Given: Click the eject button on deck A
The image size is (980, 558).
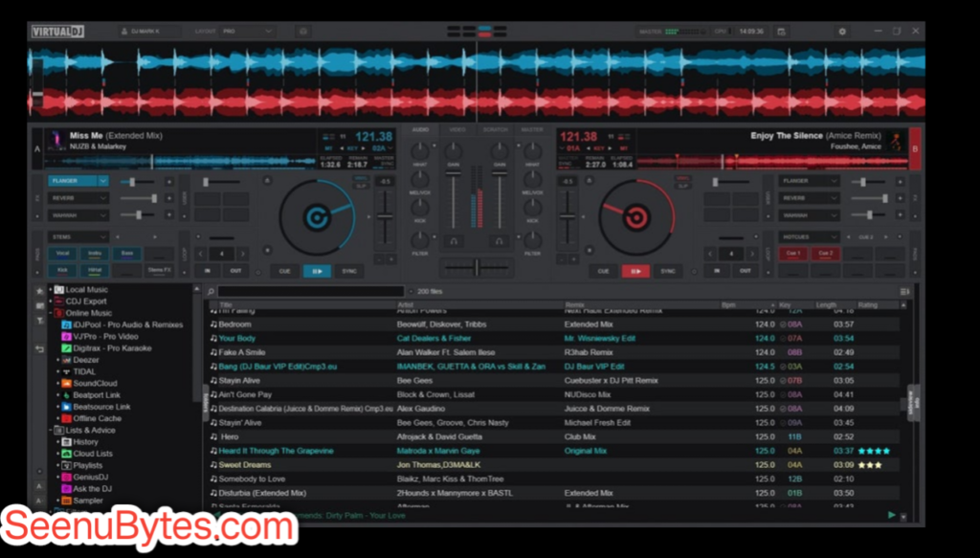Looking at the screenshot, I should pyautogui.click(x=267, y=181).
